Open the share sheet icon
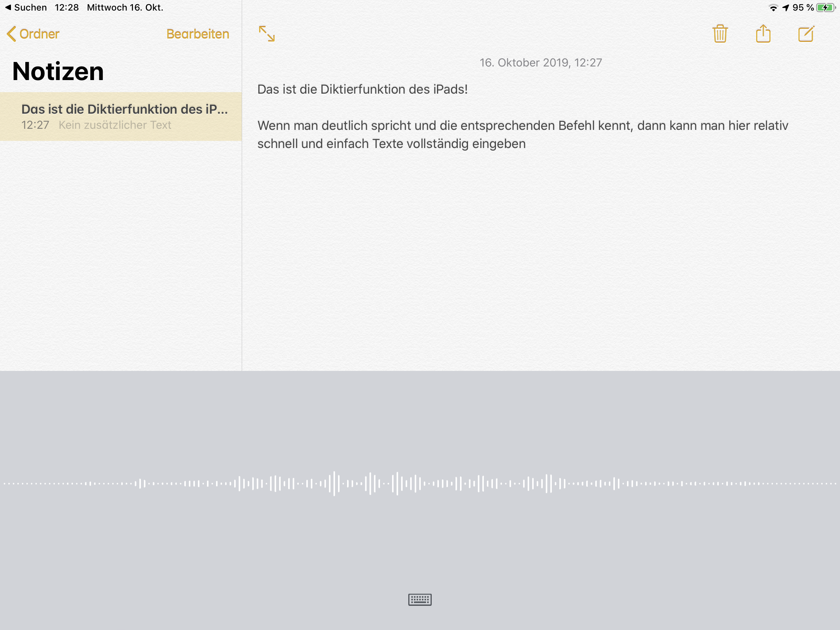Screen dimensions: 840x630 pyautogui.click(x=763, y=34)
